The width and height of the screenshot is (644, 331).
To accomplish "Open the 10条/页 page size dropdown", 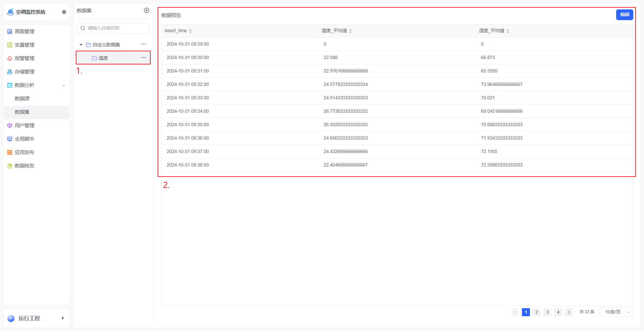I will click(616, 312).
